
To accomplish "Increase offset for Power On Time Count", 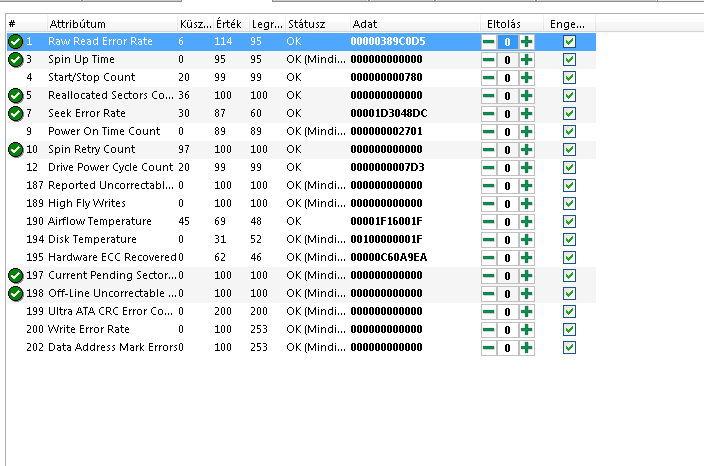I will (527, 132).
